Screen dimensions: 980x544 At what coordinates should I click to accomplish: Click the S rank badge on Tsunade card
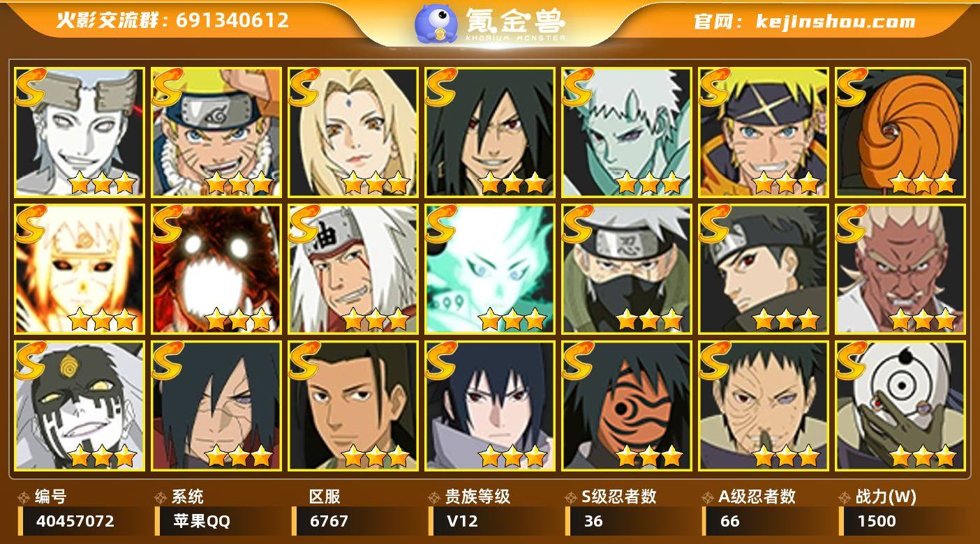304,86
